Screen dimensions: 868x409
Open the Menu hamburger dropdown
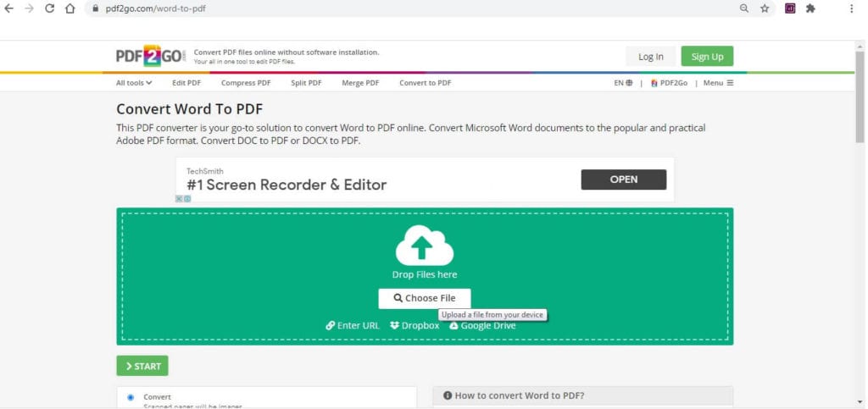(x=718, y=83)
